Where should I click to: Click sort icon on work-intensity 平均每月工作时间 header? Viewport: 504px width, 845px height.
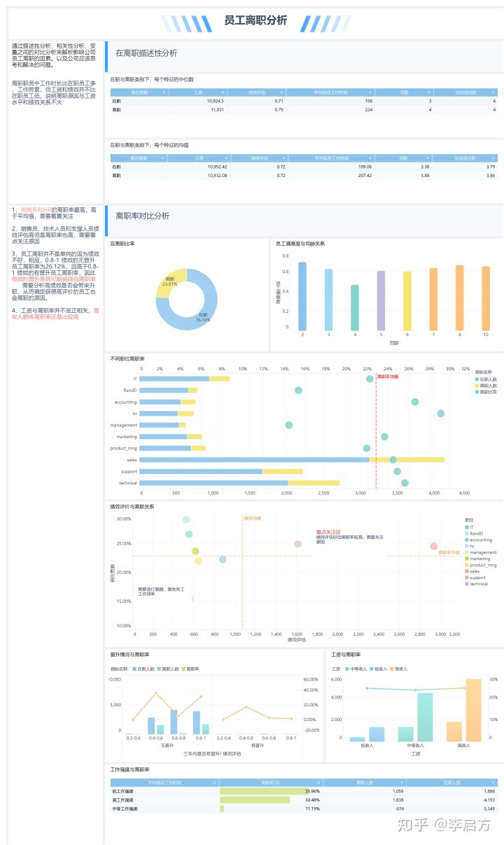point(215,782)
